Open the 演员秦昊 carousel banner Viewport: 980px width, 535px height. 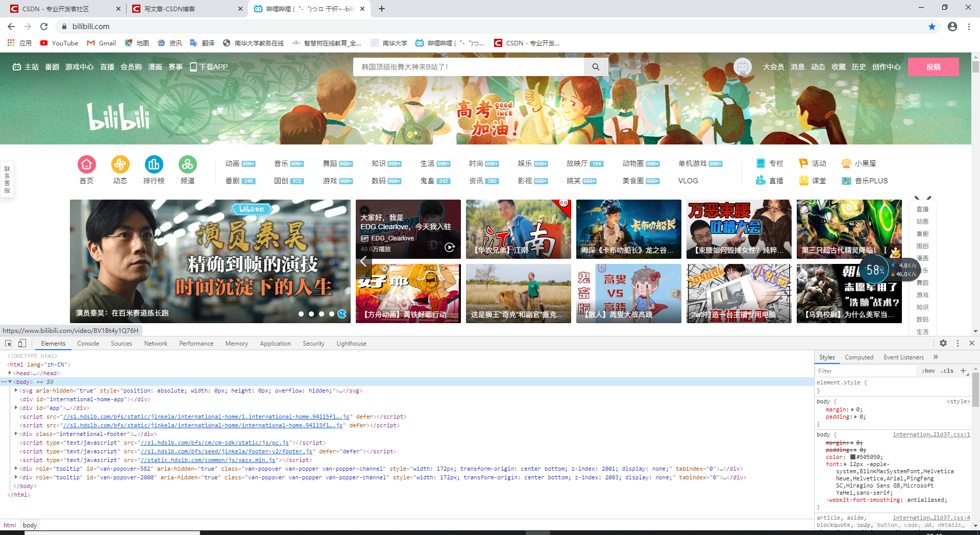[210, 261]
